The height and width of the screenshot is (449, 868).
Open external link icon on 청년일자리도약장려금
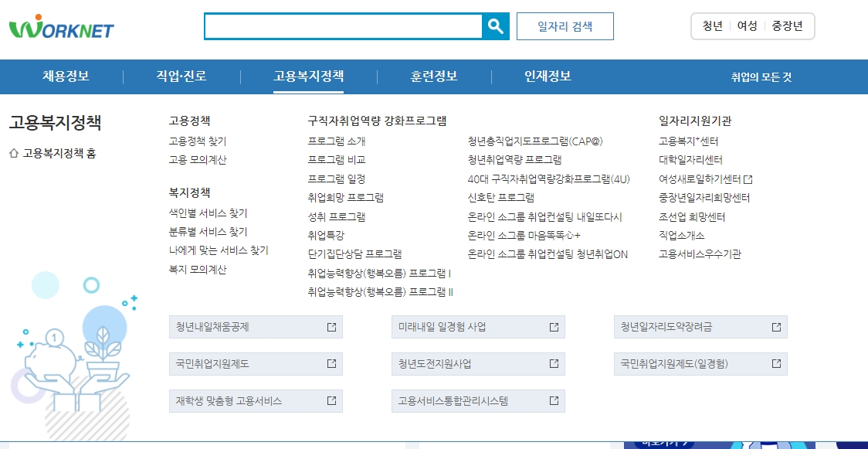point(775,326)
